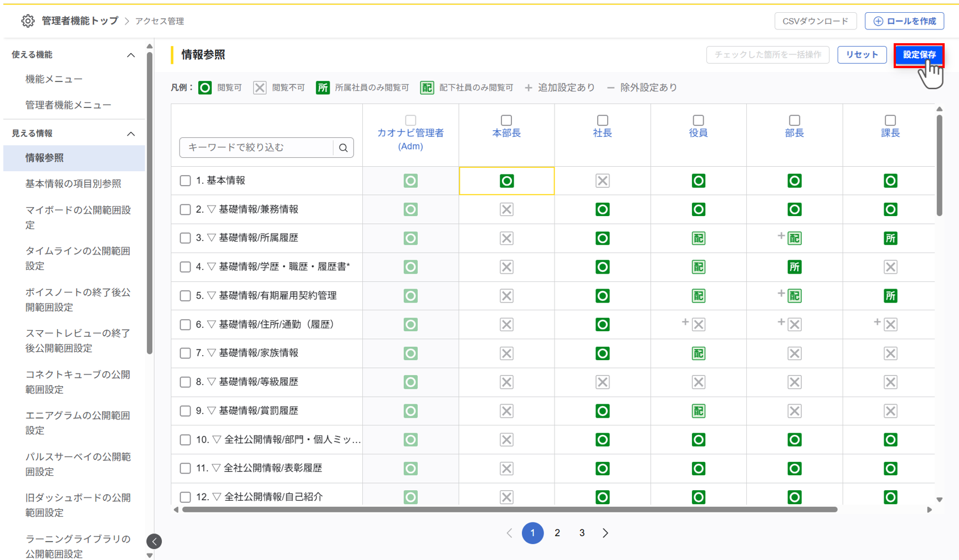Click the CSVダウンロード button
Screen dimensions: 959x560
815,21
